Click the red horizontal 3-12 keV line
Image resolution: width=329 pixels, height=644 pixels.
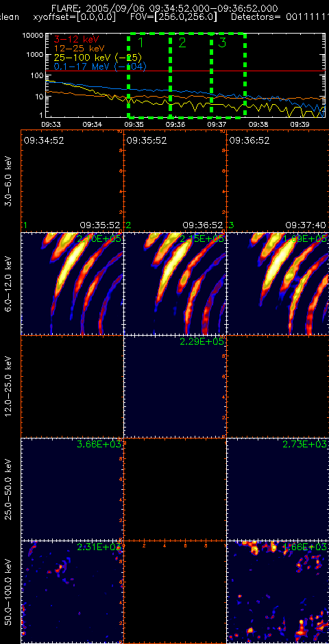tap(186, 71)
